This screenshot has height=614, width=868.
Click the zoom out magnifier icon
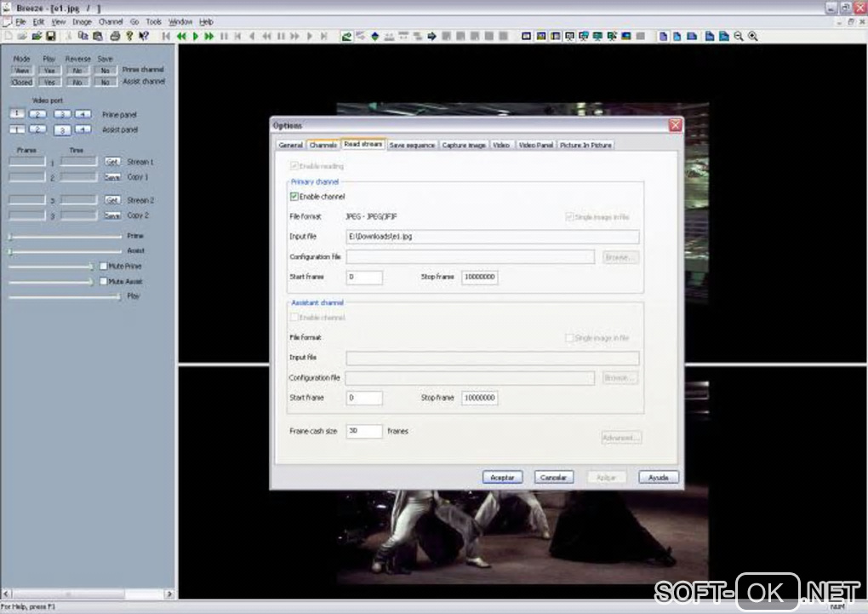739,37
